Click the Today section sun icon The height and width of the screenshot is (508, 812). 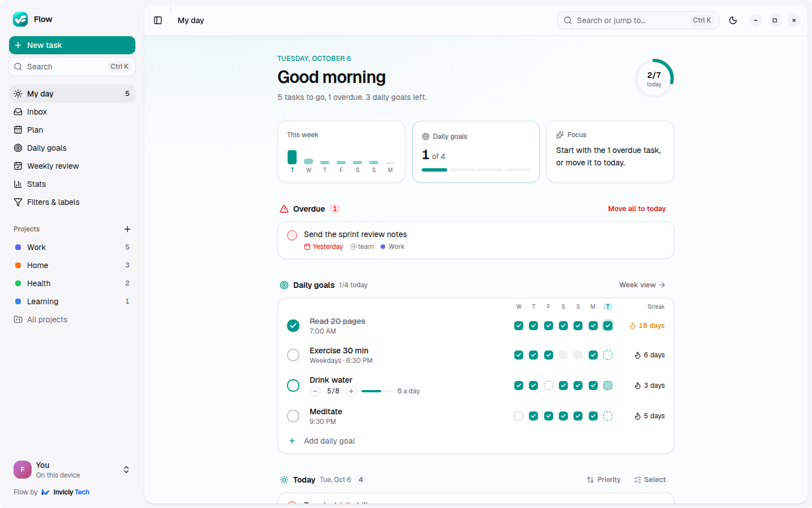point(284,480)
